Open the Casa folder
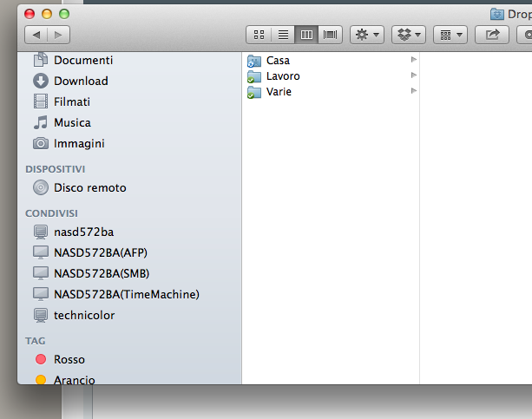 278,61
